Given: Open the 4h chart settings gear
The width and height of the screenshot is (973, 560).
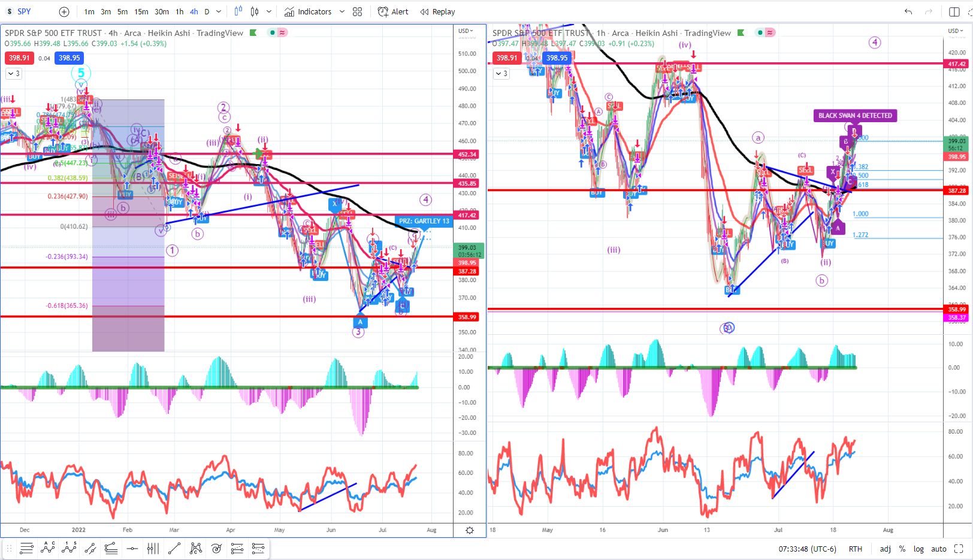Looking at the screenshot, I should coord(470,530).
